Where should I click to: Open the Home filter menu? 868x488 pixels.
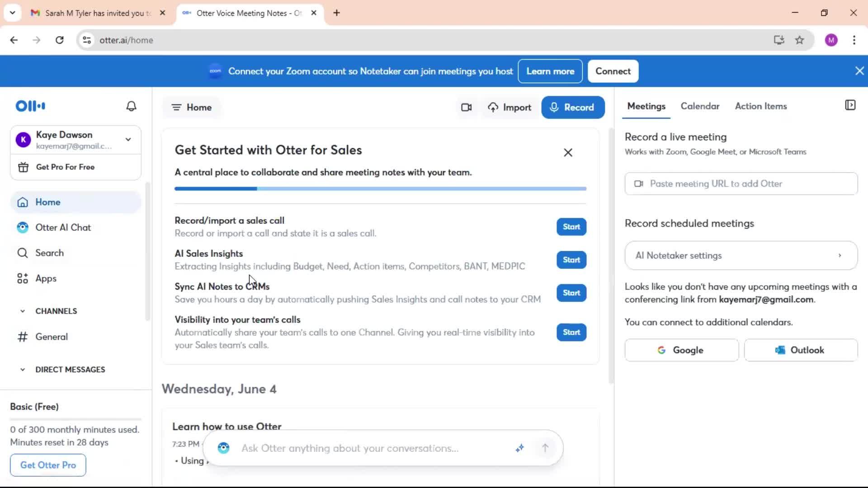click(192, 108)
